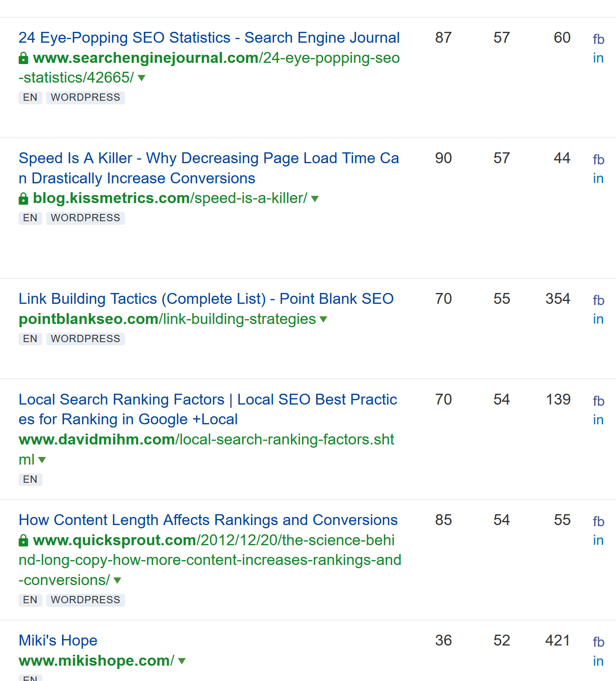Open Link Building Tactics (Complete List) title

206,299
